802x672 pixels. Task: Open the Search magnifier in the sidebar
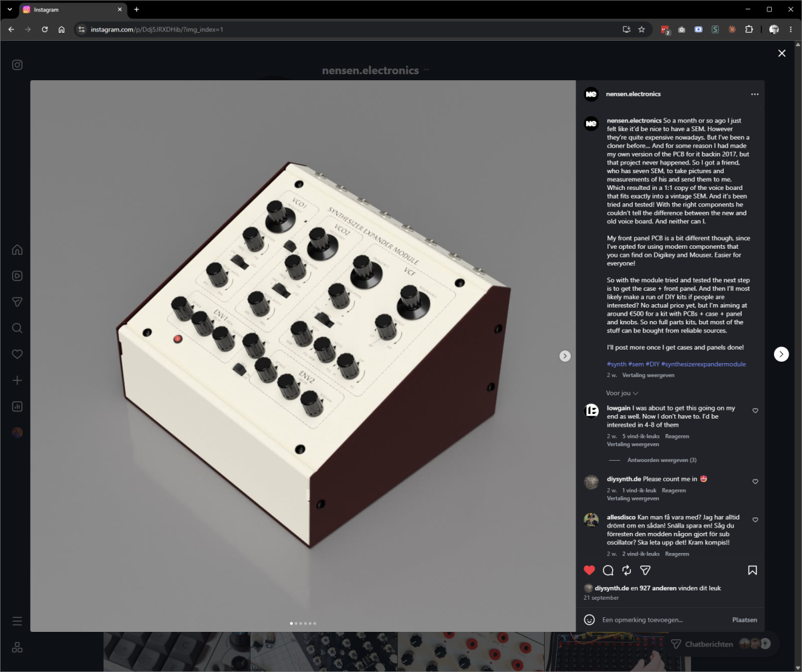[x=17, y=328]
